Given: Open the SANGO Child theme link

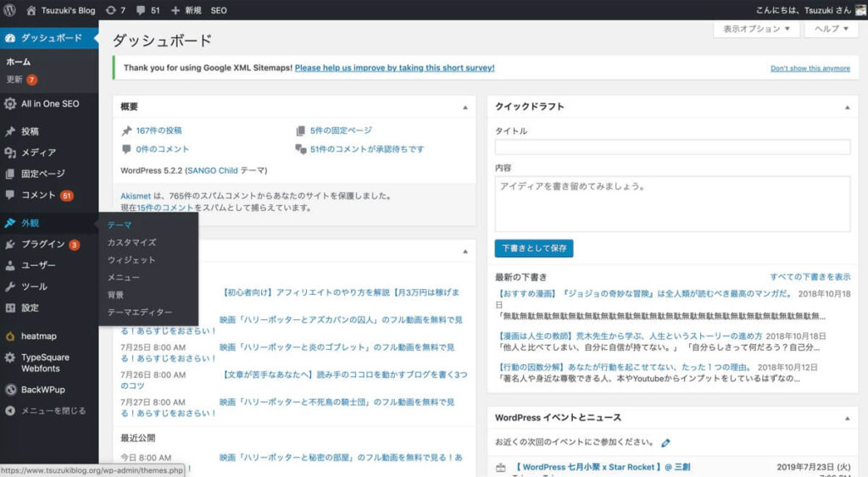Looking at the screenshot, I should (213, 170).
